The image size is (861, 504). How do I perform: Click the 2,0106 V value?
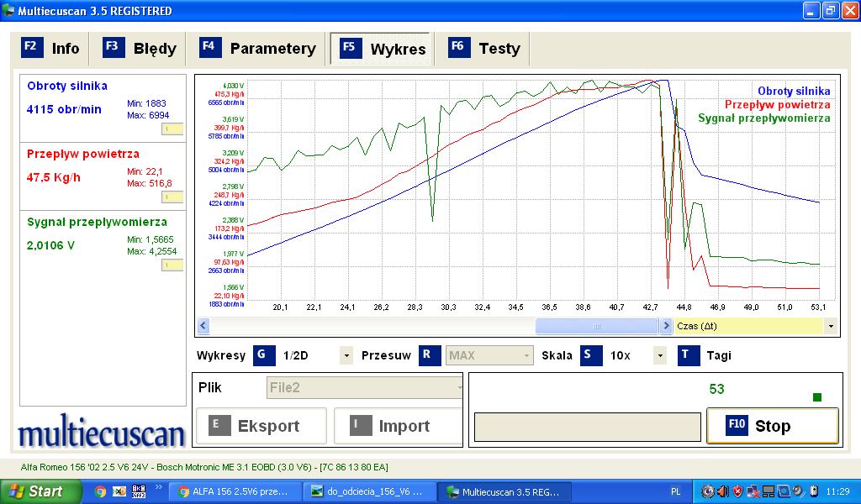point(50,245)
